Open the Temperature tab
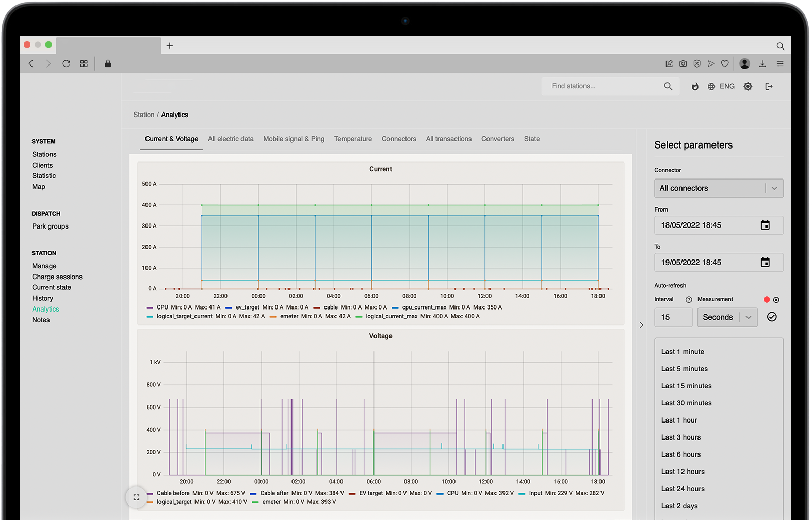Image resolution: width=812 pixels, height=520 pixels. [x=353, y=139]
